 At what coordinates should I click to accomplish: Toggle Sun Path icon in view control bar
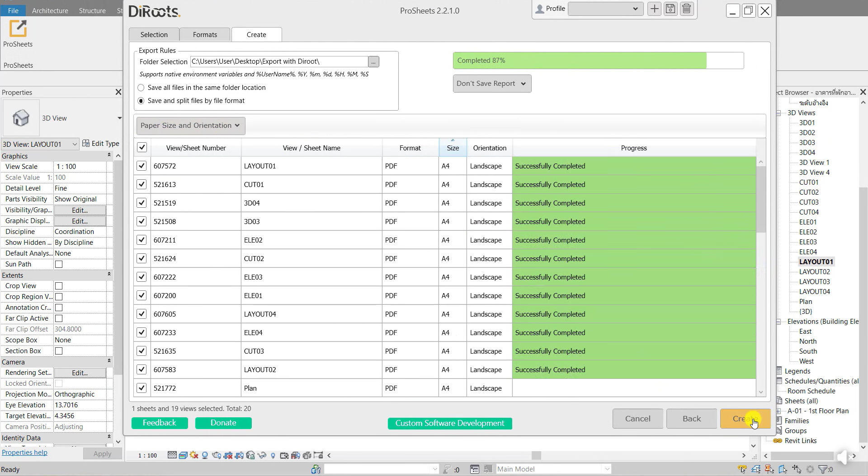click(194, 455)
